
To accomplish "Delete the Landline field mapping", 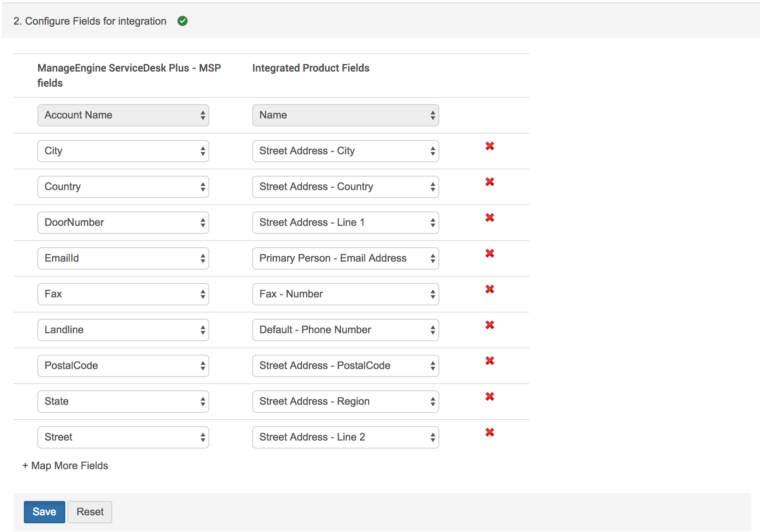I will (x=489, y=325).
